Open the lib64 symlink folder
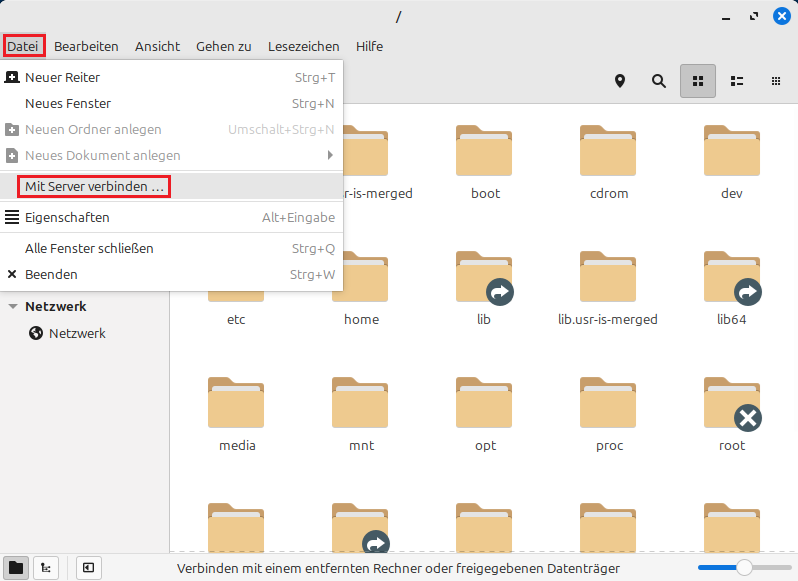Viewport: 798px width, 581px height. (x=732, y=278)
